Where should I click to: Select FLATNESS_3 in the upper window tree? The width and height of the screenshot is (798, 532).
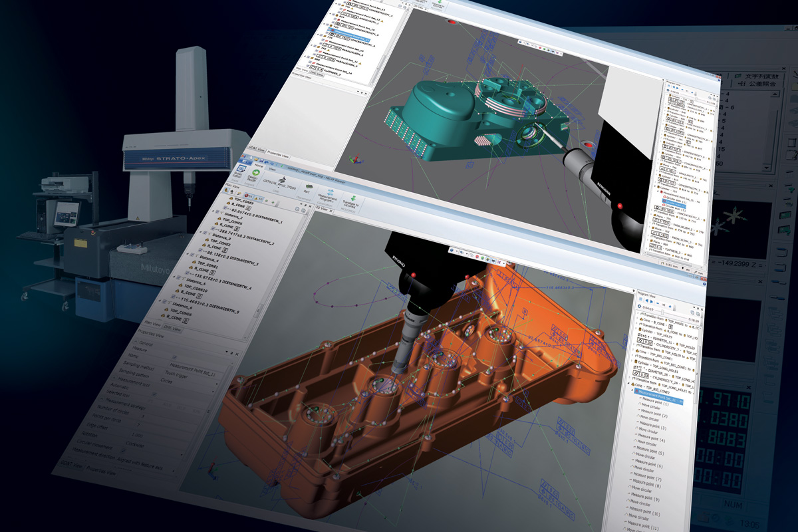[332, 72]
